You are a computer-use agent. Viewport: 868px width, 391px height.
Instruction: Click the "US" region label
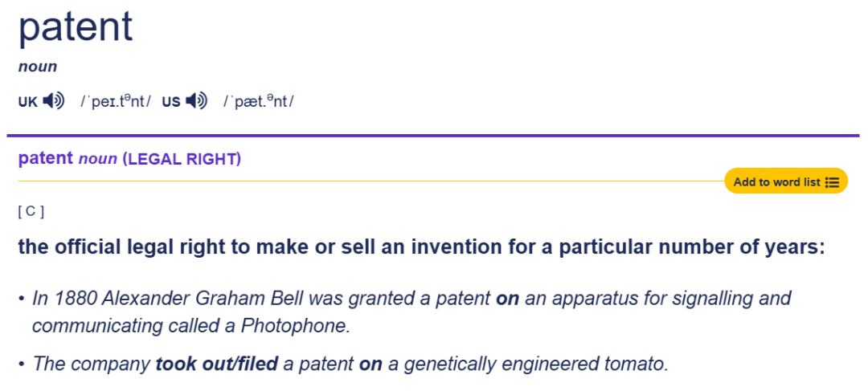click(x=171, y=102)
